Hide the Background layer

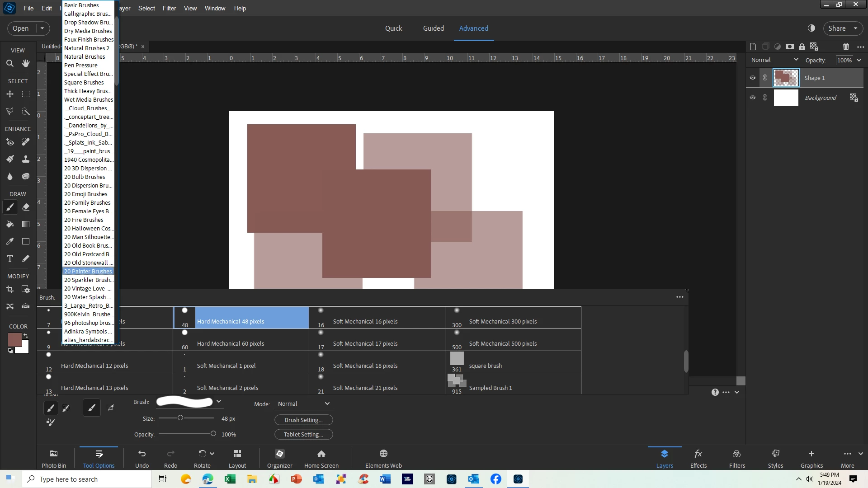pos(753,98)
